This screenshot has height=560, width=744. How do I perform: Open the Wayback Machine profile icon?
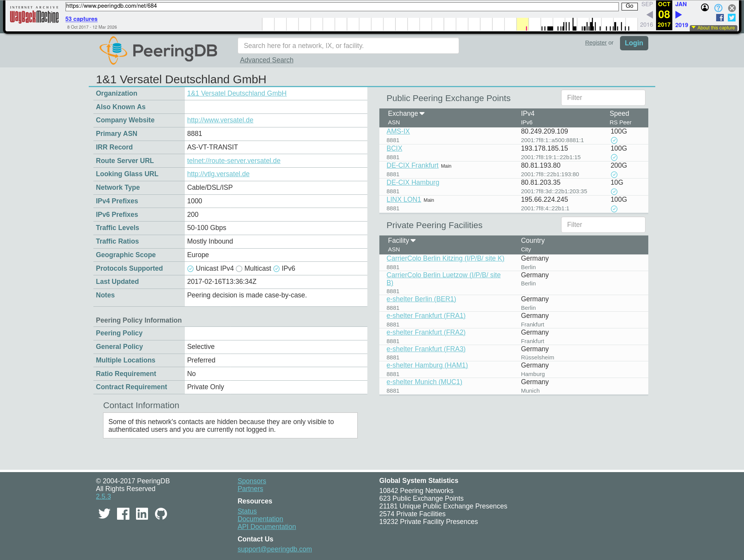click(704, 8)
